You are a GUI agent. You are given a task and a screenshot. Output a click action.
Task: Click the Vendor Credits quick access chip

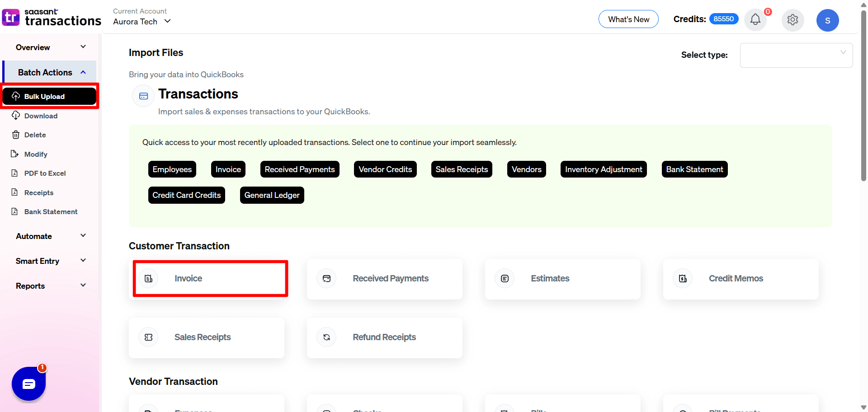385,169
